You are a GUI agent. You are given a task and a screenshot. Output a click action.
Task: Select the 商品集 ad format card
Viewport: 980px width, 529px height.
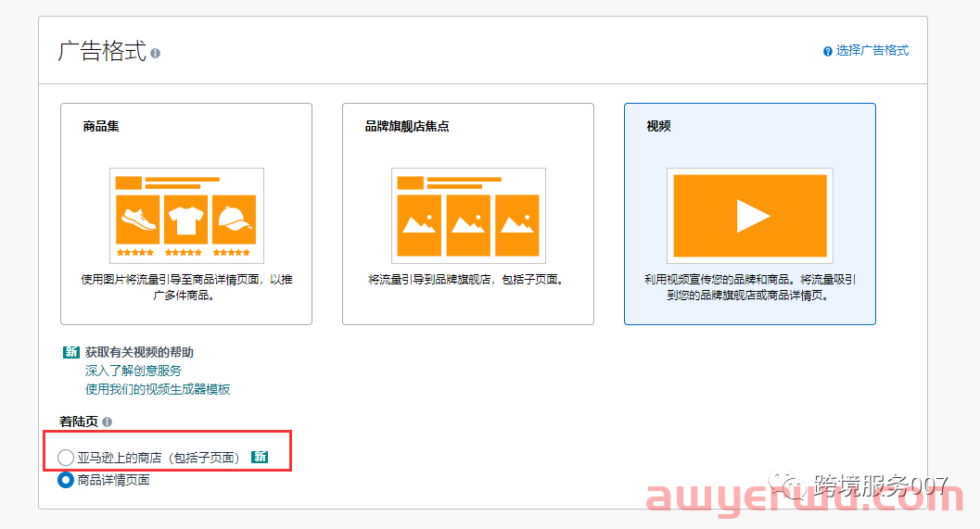pyautogui.click(x=186, y=214)
